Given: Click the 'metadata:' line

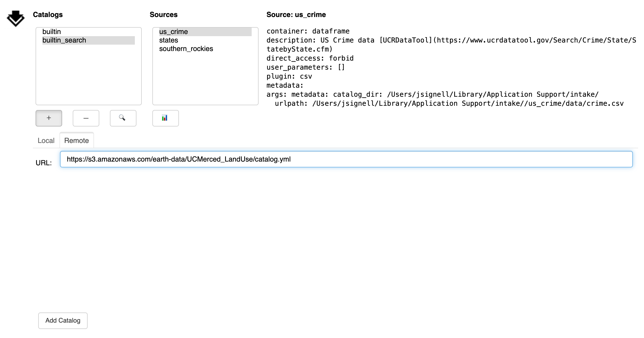Looking at the screenshot, I should [x=285, y=86].
